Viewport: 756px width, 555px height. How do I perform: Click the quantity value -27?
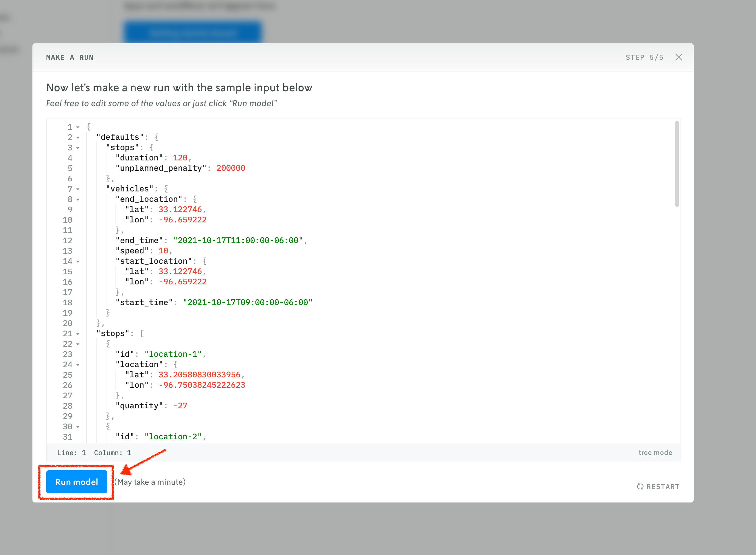click(x=180, y=405)
